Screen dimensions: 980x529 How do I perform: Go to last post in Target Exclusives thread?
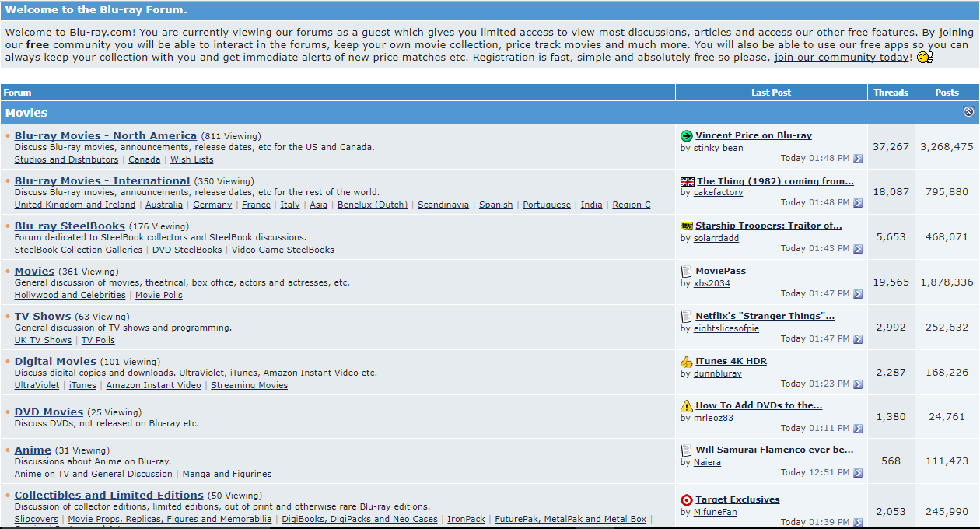click(x=858, y=523)
